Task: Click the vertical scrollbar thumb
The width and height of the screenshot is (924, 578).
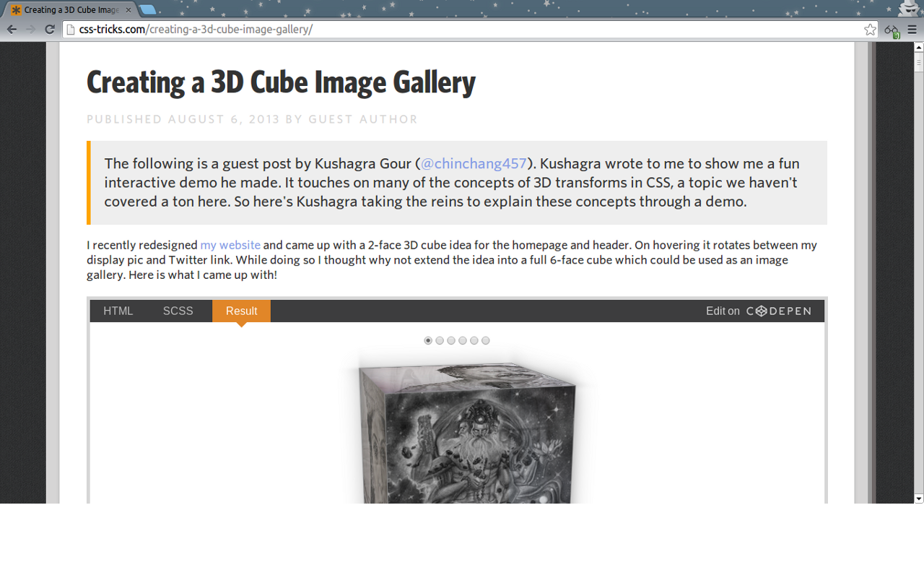Action: point(919,62)
